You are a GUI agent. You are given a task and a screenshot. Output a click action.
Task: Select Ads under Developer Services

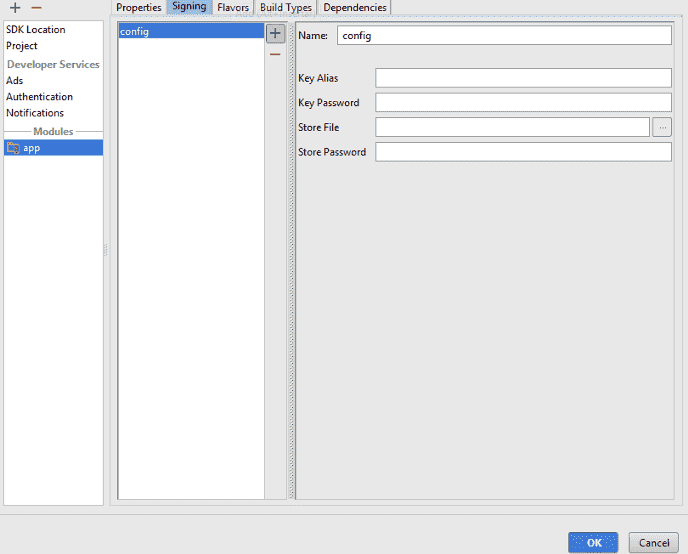click(x=14, y=80)
